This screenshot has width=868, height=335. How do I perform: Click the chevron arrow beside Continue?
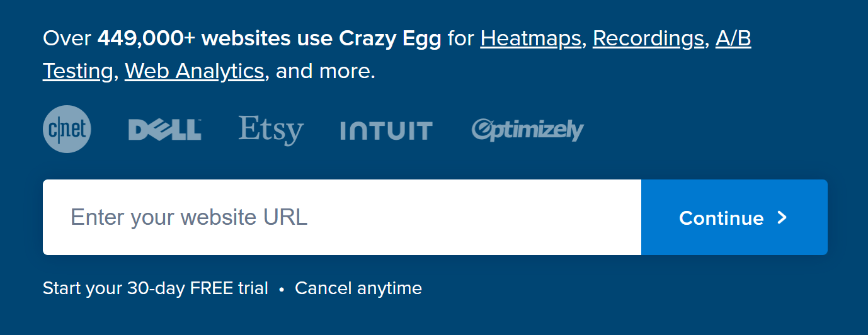[782, 217]
